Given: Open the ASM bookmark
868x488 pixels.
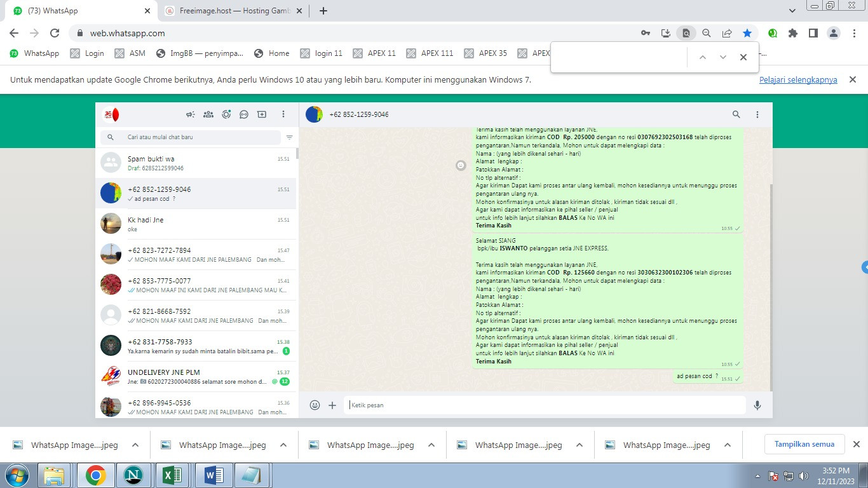Looking at the screenshot, I should coord(130,53).
